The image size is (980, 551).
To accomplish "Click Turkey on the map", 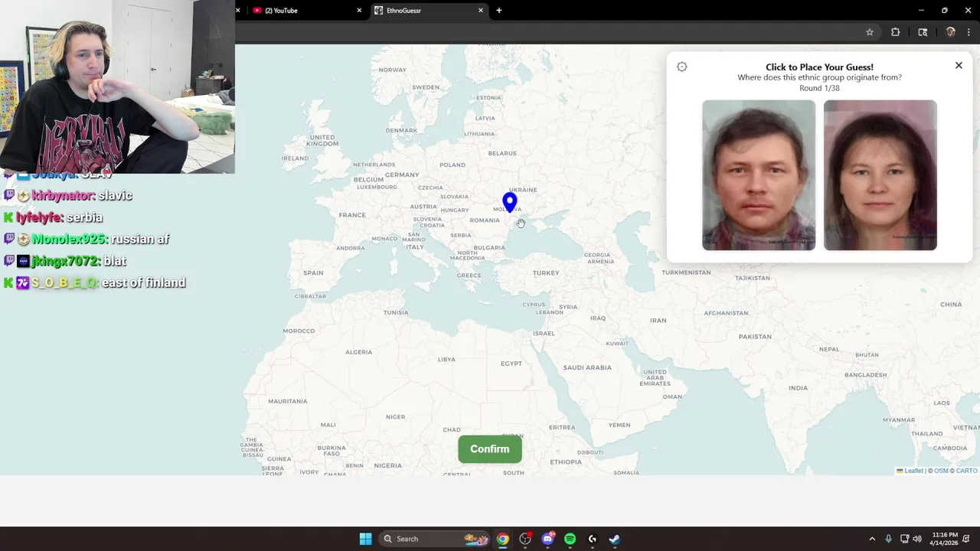I will (x=546, y=273).
